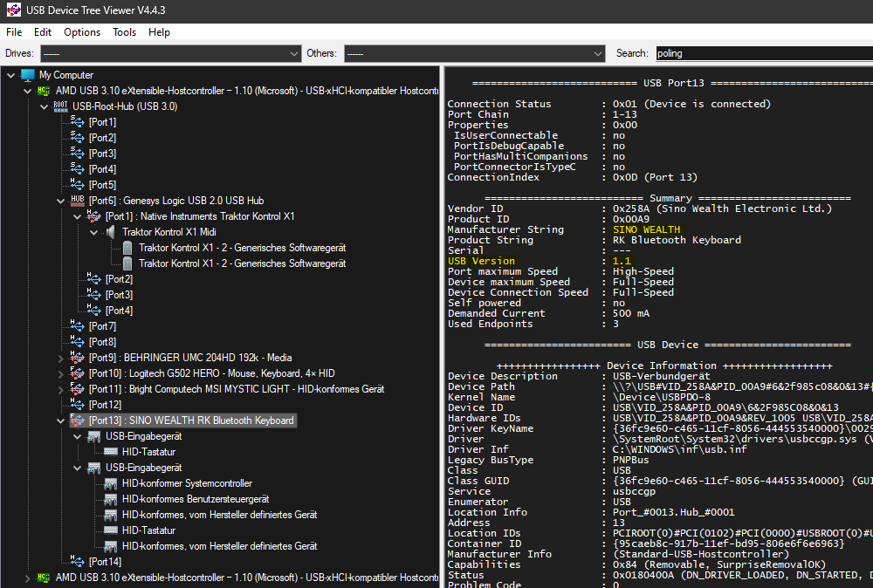The image size is (873, 588).
Task: Open the Edit menu
Action: [x=42, y=32]
